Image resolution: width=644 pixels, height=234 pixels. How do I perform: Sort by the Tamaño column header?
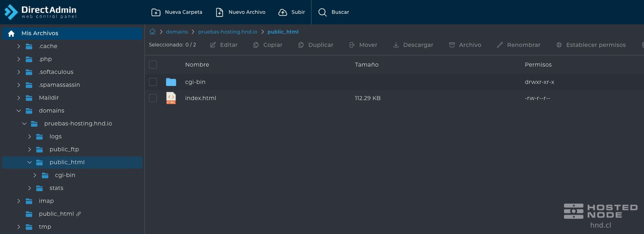[367, 65]
